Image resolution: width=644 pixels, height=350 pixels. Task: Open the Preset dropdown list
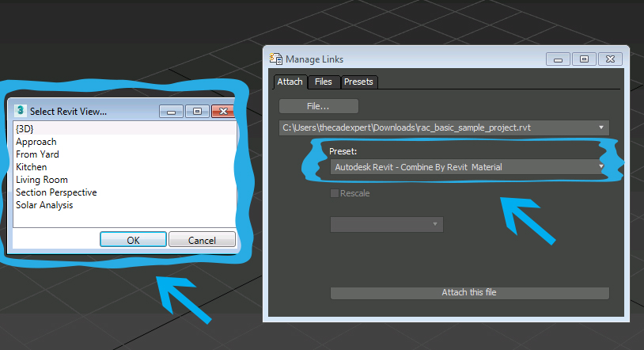[x=600, y=166]
